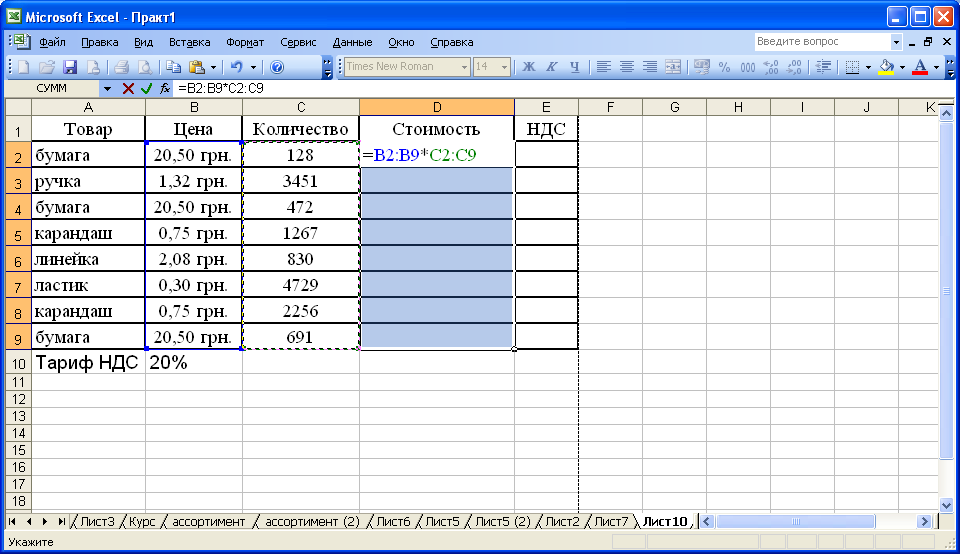Click the Open file folder icon
The height and width of the screenshot is (554, 960).
[47, 67]
